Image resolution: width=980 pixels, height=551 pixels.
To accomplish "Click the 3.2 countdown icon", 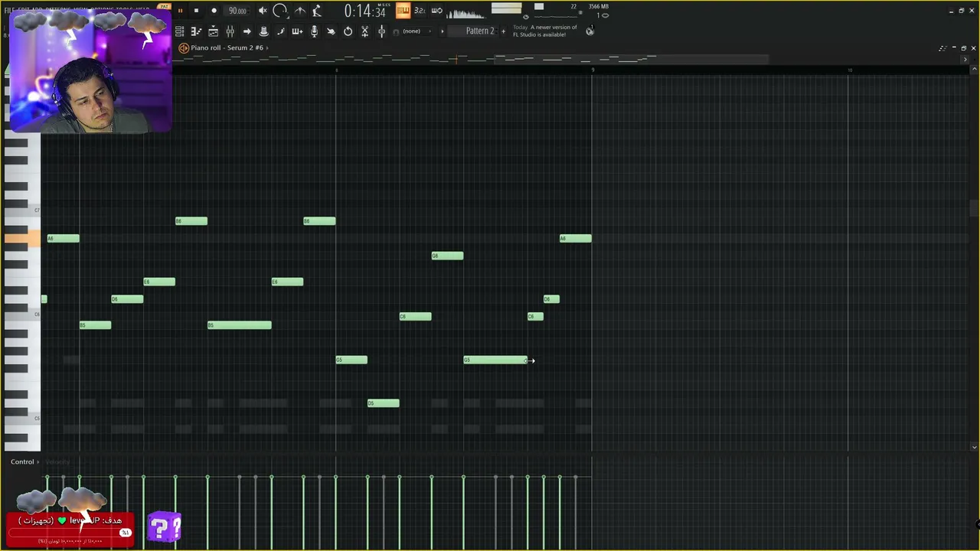I will click(x=420, y=11).
